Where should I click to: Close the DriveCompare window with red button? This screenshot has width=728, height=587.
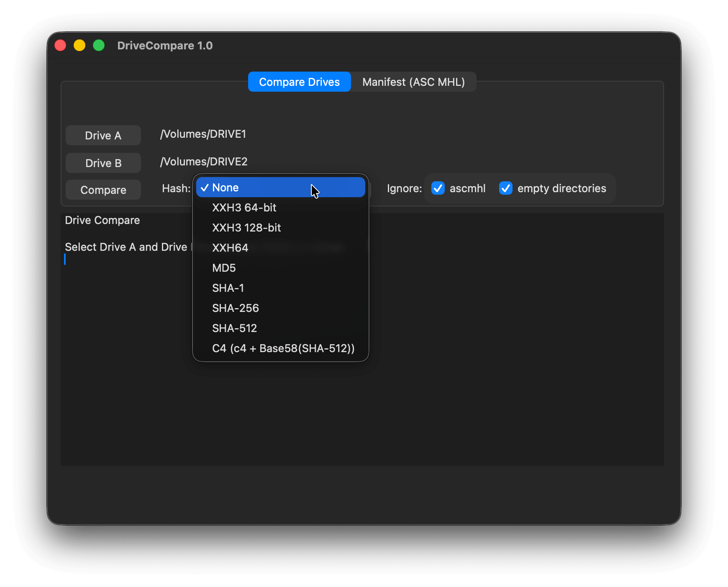tap(61, 45)
